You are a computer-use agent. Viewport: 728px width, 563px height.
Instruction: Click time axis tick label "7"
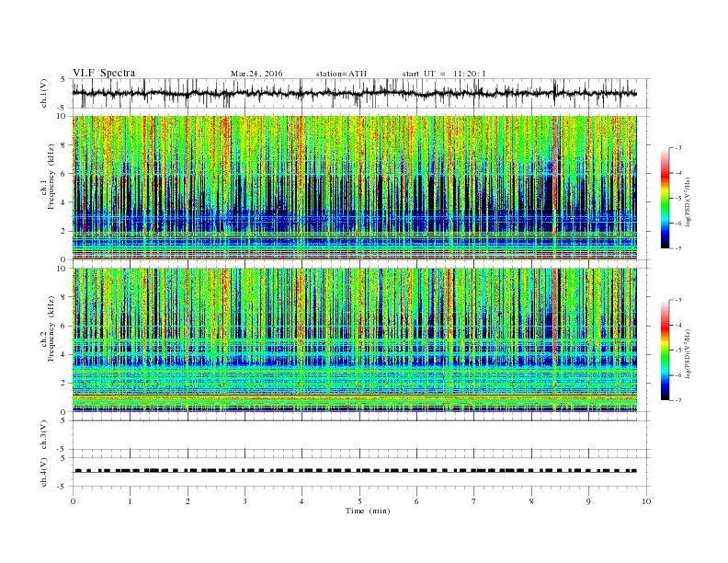click(474, 501)
